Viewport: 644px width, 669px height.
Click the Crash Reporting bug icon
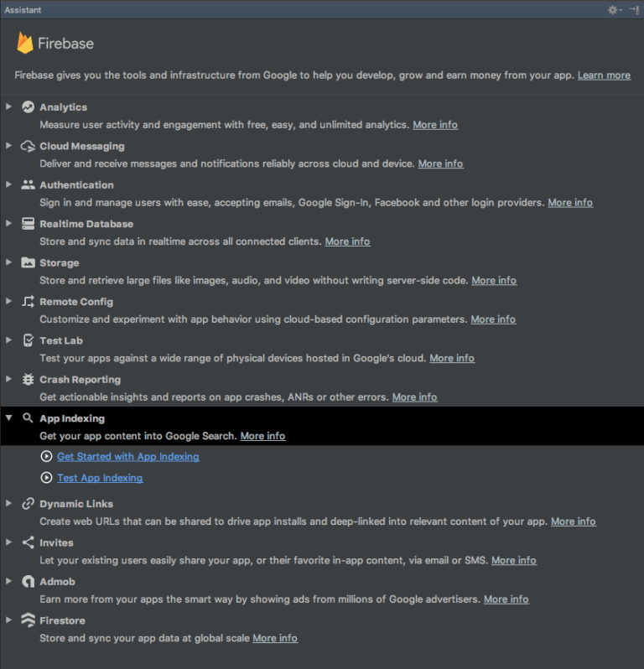click(29, 379)
